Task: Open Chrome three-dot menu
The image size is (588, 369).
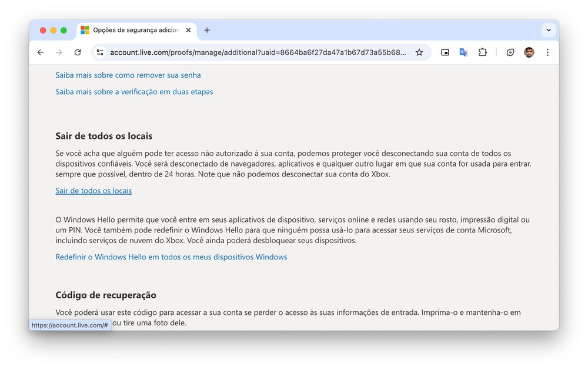Action: [547, 52]
